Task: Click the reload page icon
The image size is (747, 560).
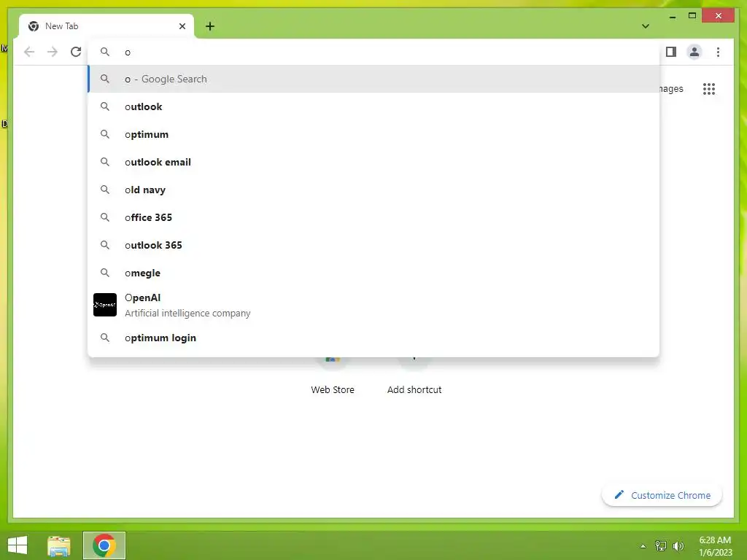Action: [x=76, y=52]
